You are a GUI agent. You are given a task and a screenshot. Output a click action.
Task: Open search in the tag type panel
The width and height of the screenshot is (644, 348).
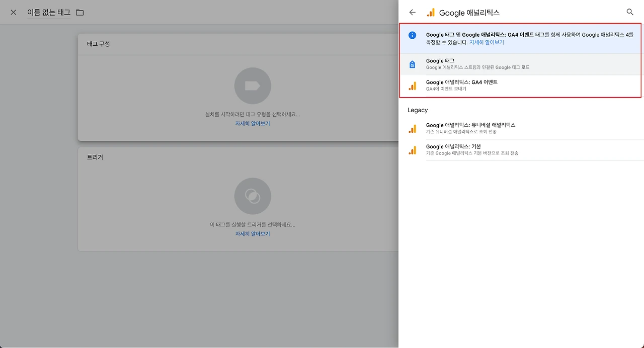[630, 12]
